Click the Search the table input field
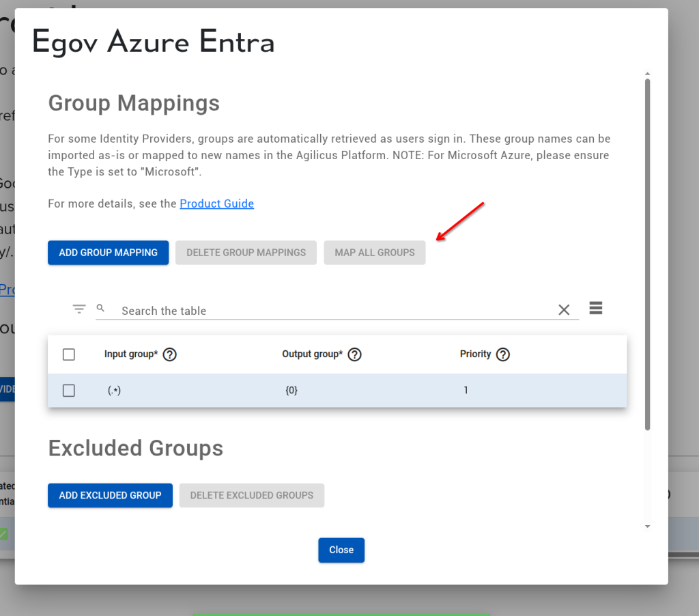 [x=273, y=311]
